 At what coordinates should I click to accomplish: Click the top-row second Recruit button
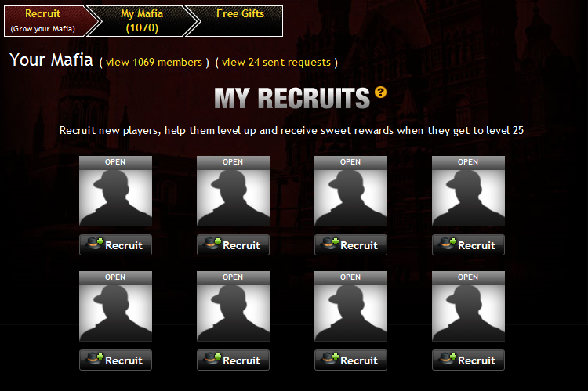tap(233, 244)
